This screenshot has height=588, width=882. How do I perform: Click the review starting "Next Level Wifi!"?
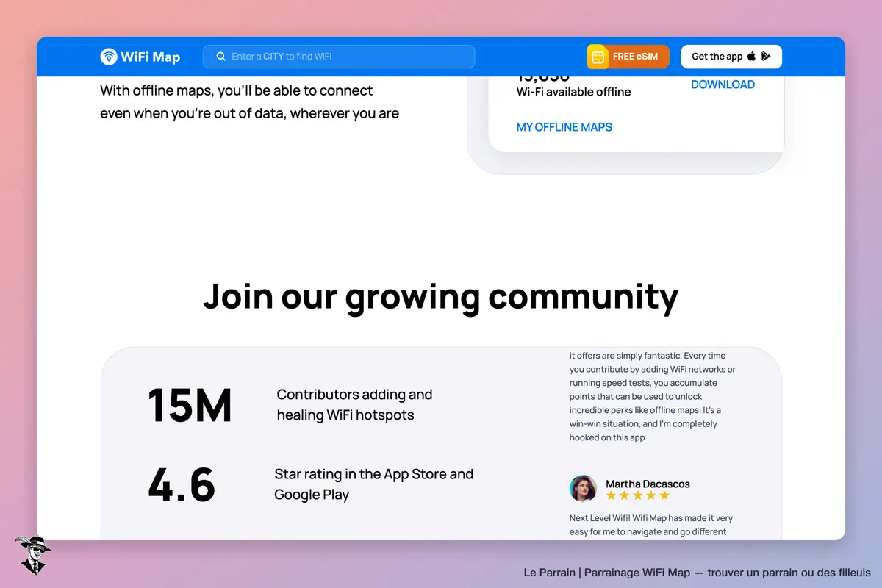tap(651, 525)
